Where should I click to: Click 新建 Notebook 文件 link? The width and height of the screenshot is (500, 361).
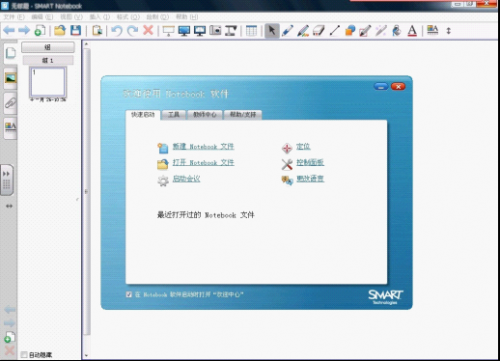pos(203,146)
